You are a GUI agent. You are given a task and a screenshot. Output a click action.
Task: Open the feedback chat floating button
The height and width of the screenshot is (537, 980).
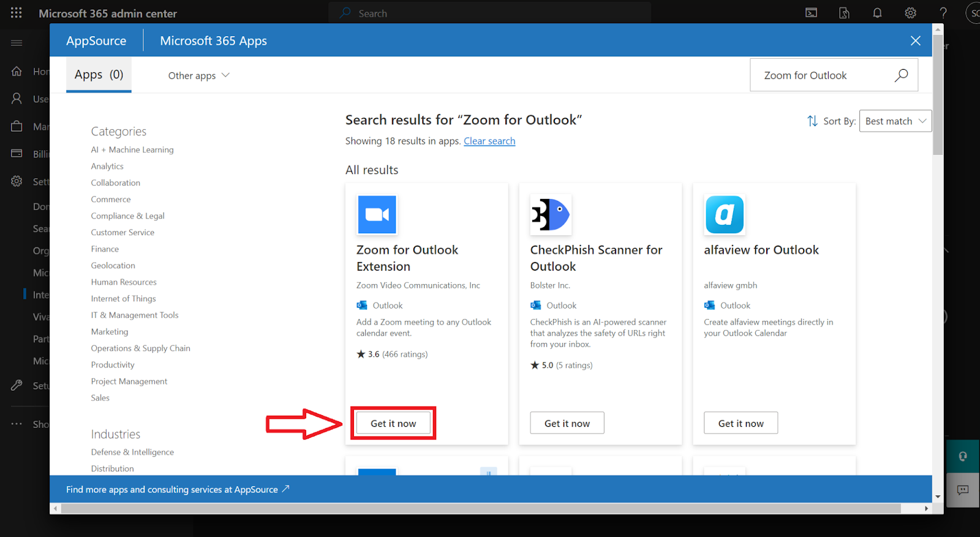click(x=963, y=490)
